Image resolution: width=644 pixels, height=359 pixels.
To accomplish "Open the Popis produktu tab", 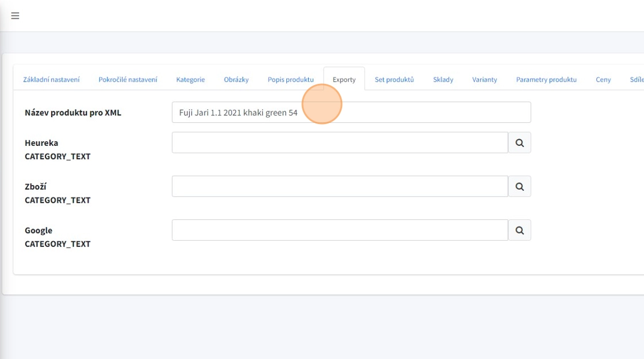I will pos(290,79).
